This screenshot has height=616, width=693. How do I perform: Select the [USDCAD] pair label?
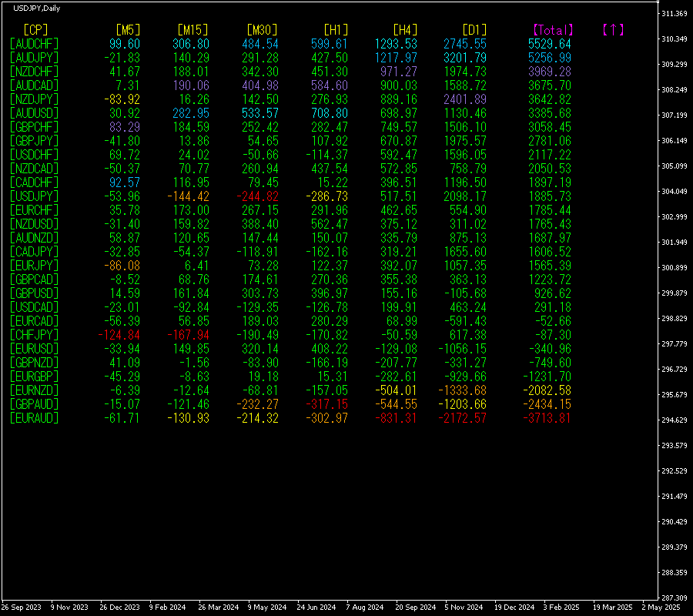pos(34,307)
